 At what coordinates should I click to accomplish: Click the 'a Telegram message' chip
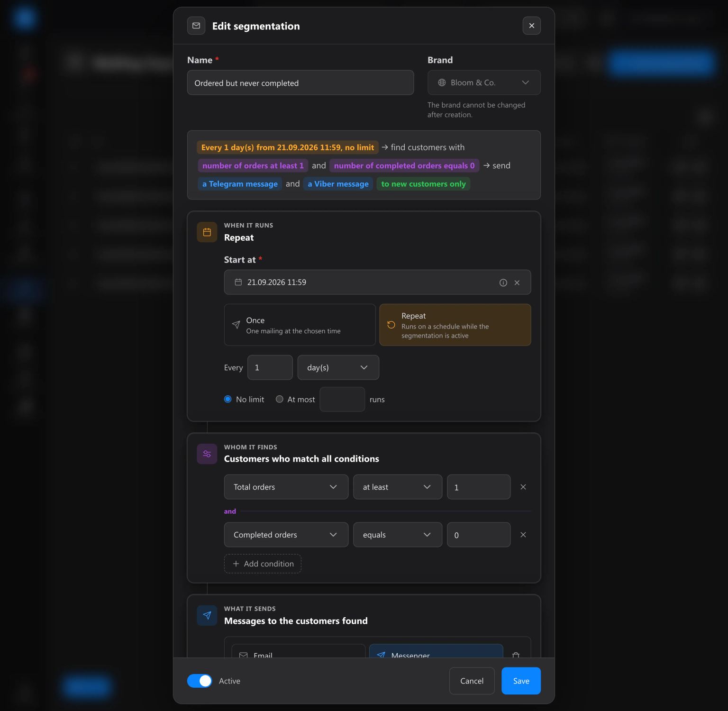pos(240,184)
